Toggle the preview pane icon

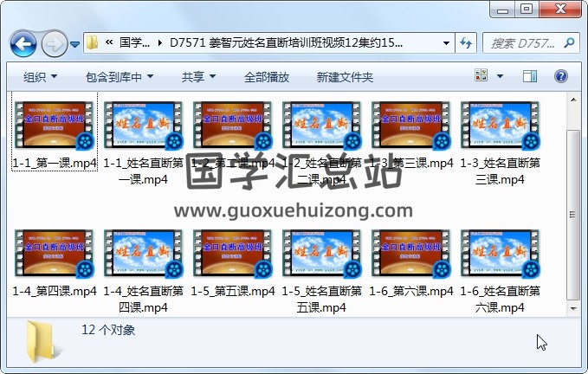click(x=529, y=76)
